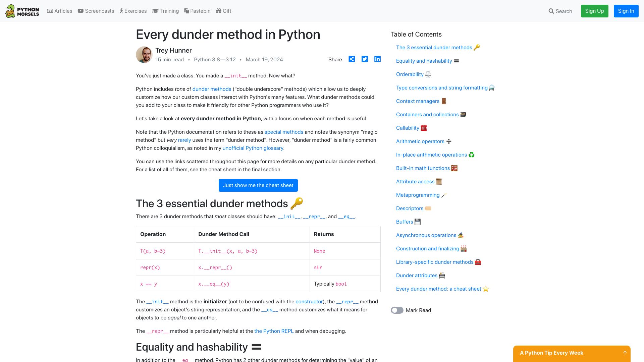644x362 pixels.
Task: Click Trey Hunner's avatar photo
Action: pos(144,55)
